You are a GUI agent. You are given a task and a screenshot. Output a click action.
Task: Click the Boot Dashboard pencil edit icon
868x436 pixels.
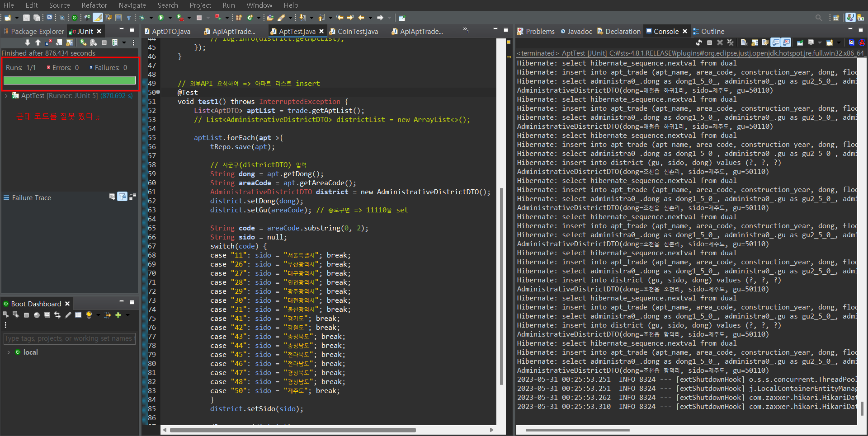68,315
